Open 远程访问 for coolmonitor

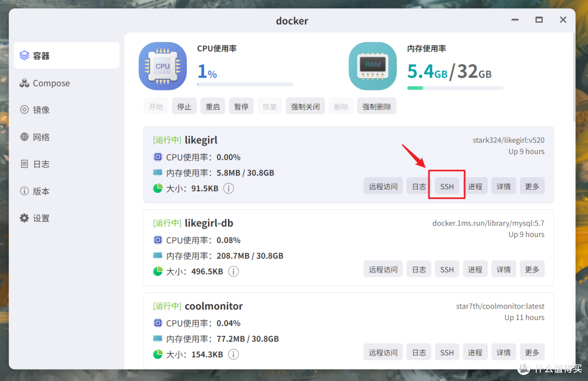point(383,352)
